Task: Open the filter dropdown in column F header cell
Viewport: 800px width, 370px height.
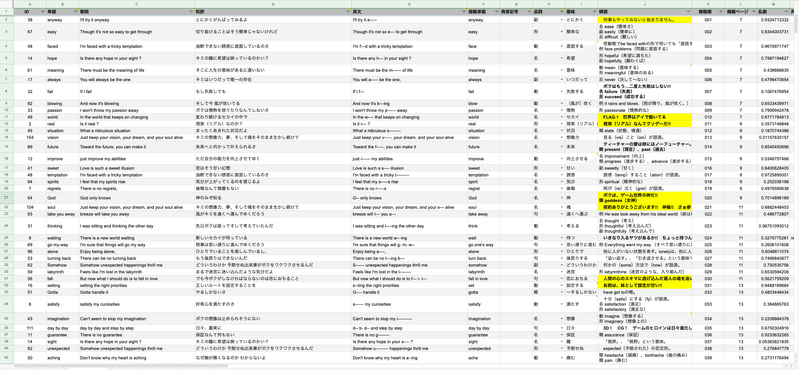Action: pyautogui.click(x=495, y=11)
